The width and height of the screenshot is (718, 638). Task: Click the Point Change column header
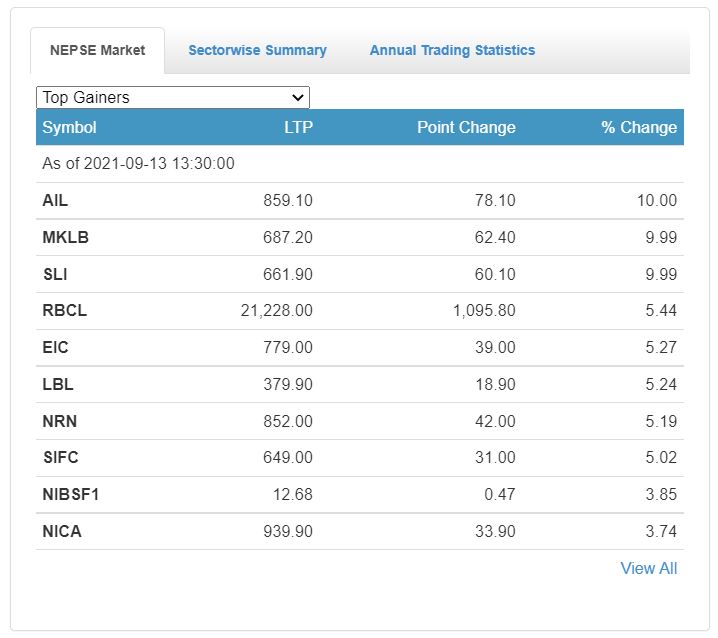click(466, 127)
